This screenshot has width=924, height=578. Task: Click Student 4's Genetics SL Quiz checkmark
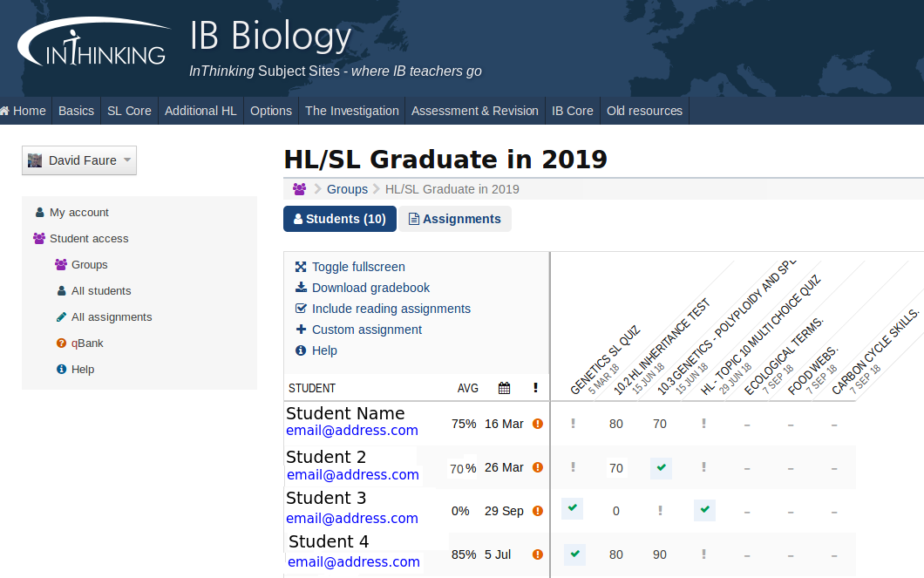[574, 554]
